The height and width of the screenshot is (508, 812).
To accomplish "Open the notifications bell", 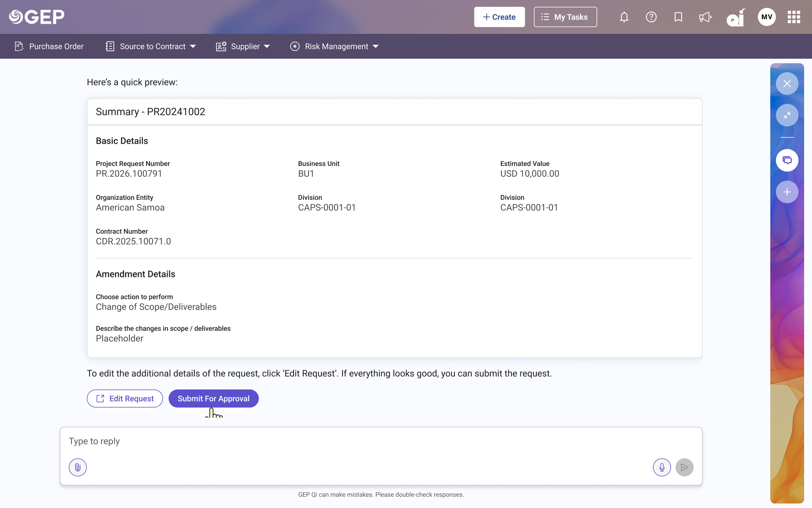I will [624, 17].
